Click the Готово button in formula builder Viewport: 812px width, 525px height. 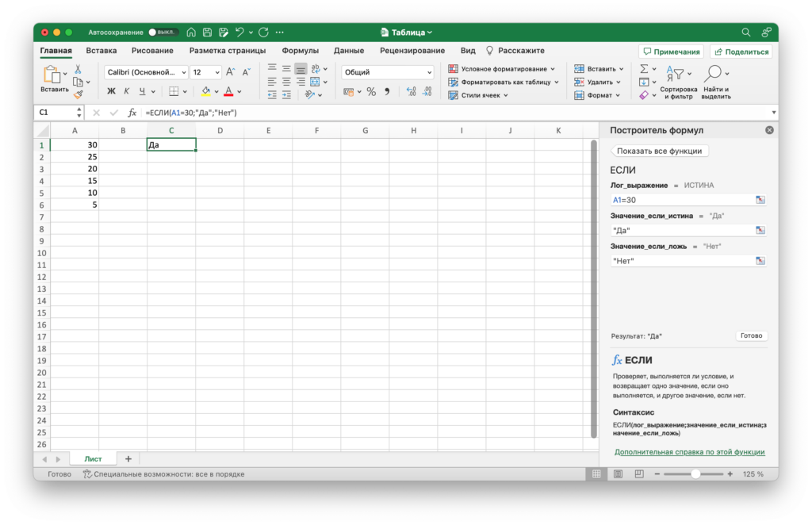(751, 335)
